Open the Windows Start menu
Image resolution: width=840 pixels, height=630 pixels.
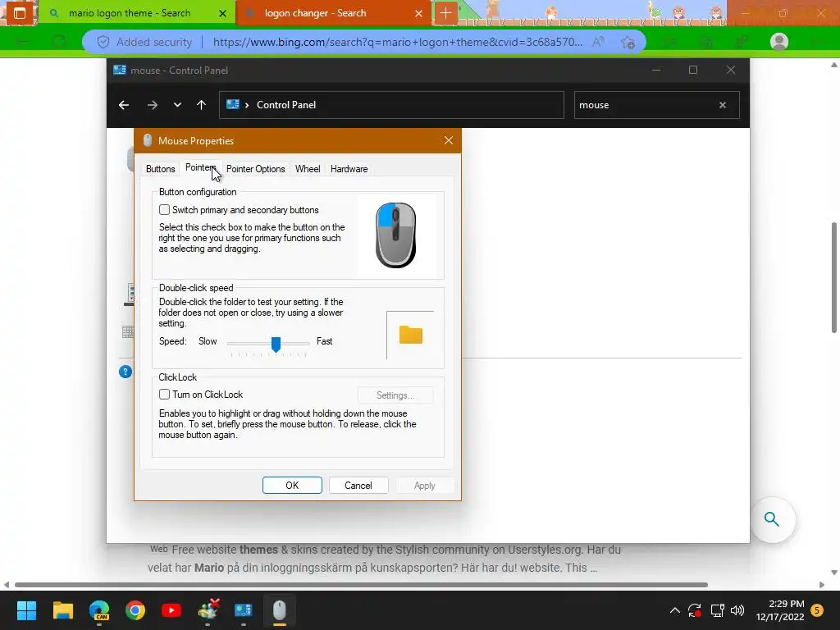pos(26,610)
